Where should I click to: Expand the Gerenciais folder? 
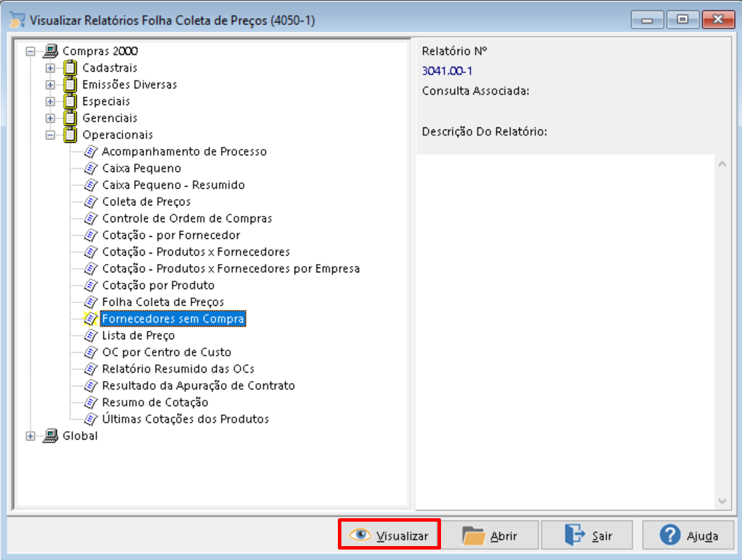pyautogui.click(x=50, y=118)
